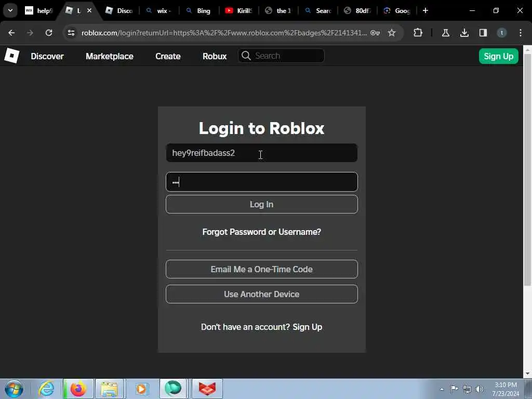Open the browser profile avatar
This screenshot has height=399, width=532.
point(501,33)
